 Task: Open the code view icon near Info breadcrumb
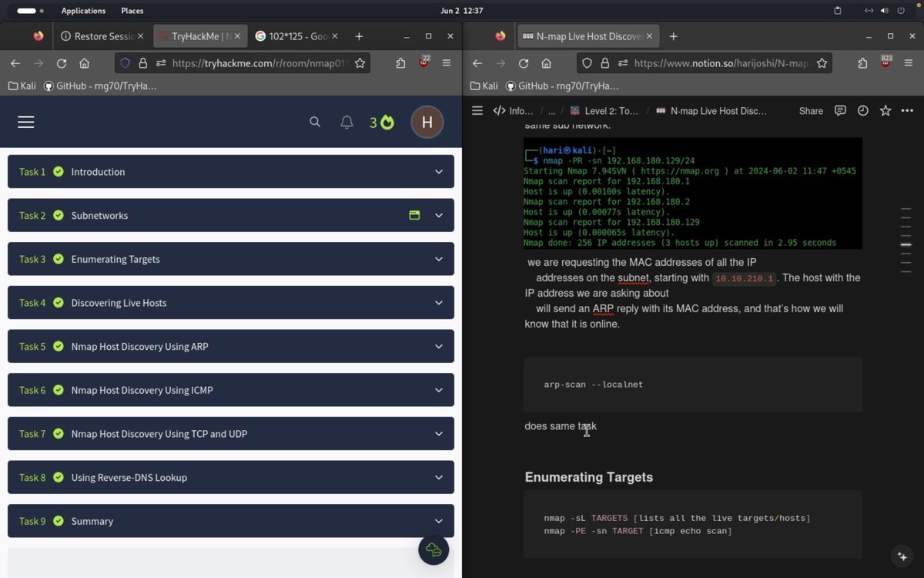pos(498,110)
